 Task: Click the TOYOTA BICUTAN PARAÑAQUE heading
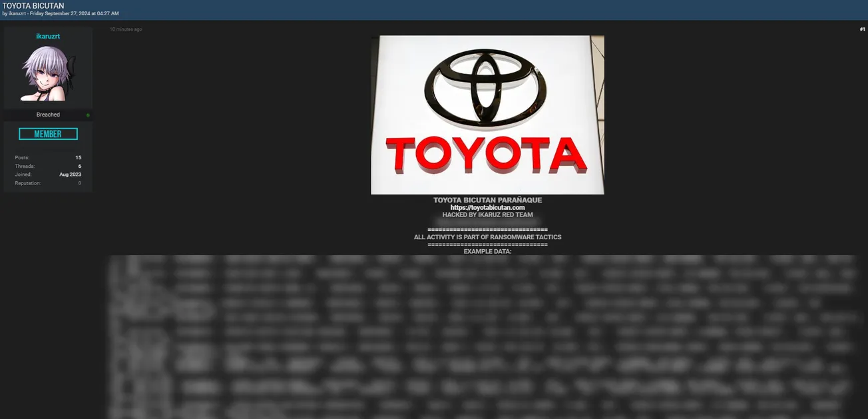point(487,200)
